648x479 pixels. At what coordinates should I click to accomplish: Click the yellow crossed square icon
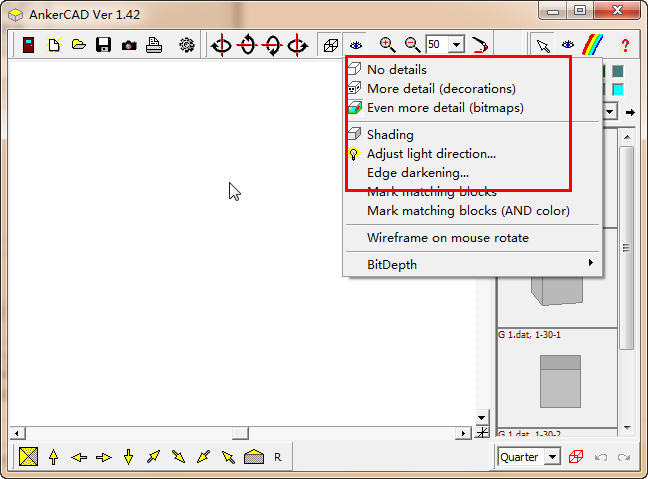[x=29, y=457]
